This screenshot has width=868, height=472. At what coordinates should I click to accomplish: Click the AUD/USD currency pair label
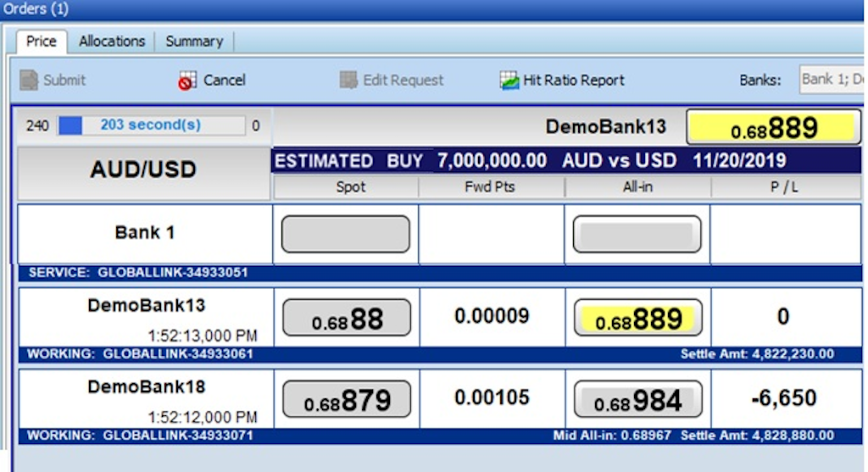pos(143,169)
